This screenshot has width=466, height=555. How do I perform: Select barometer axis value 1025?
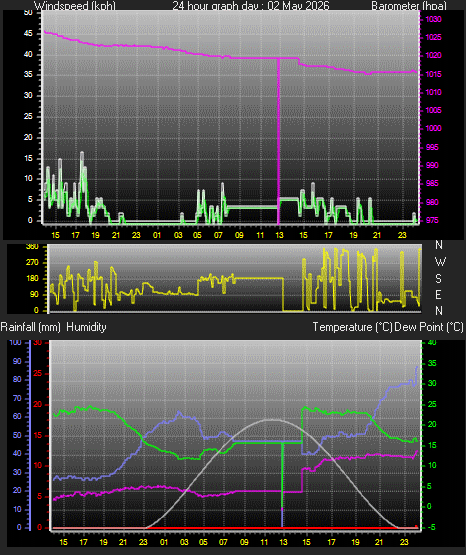433,37
